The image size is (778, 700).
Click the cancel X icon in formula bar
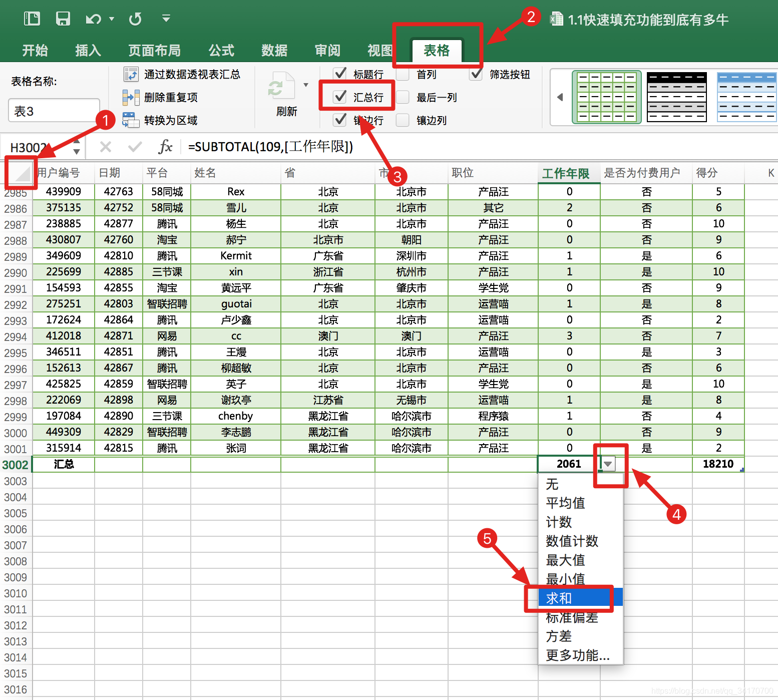(106, 147)
